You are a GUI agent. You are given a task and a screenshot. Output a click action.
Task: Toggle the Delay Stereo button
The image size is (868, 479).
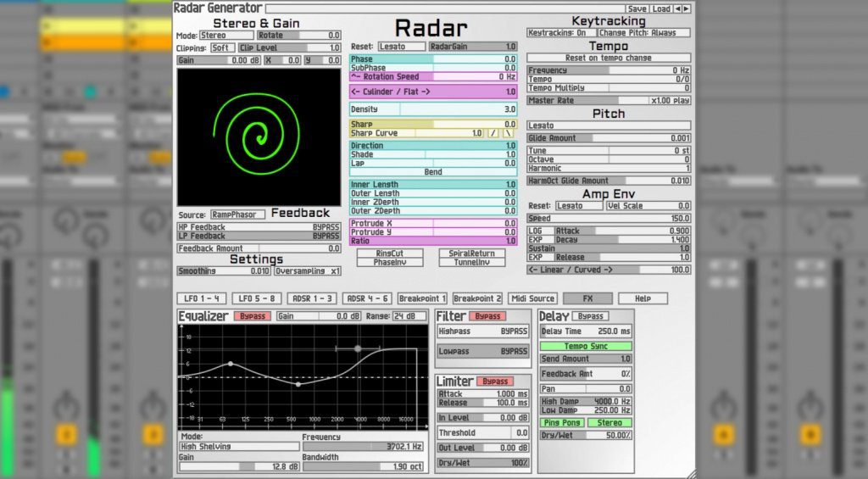[609, 422]
